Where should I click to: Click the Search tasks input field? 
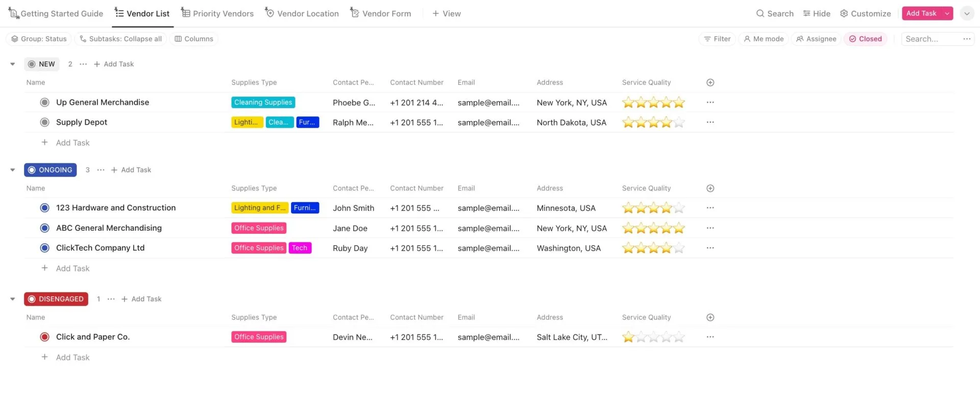point(932,39)
